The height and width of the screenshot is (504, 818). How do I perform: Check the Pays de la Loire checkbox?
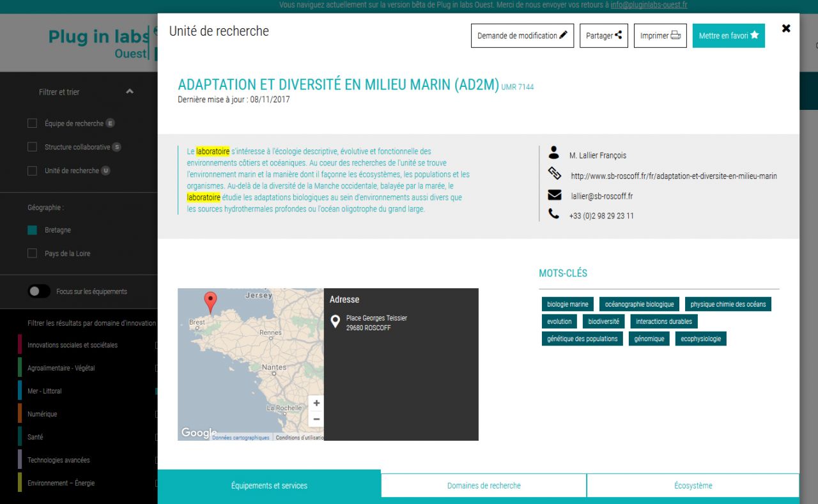(32, 254)
